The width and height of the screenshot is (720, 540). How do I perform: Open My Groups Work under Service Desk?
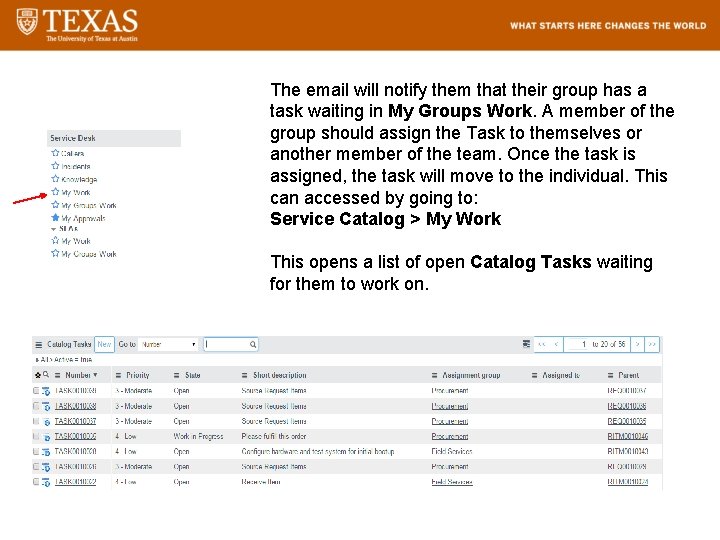pos(89,205)
